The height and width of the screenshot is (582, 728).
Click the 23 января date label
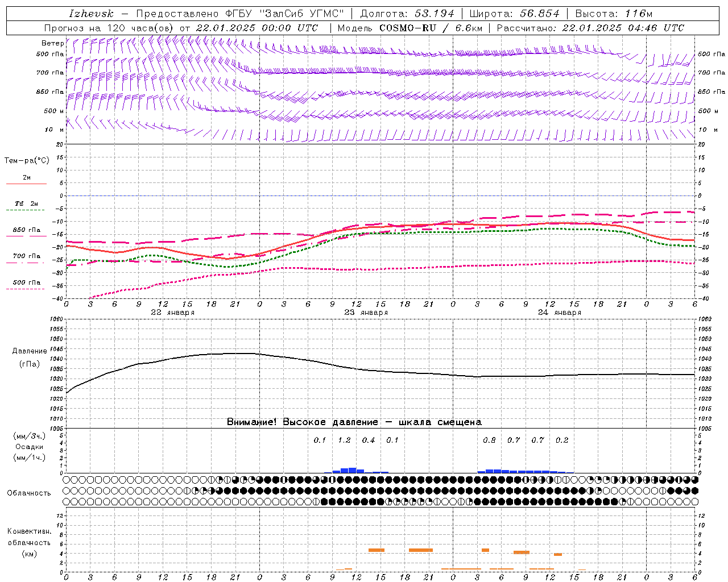click(x=366, y=313)
